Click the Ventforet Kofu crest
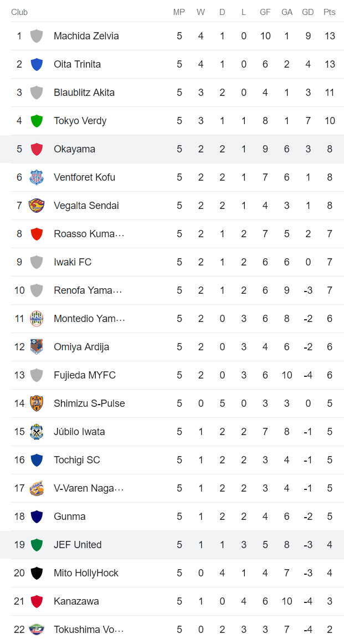Viewport: 344px width, 644px height. click(x=37, y=177)
